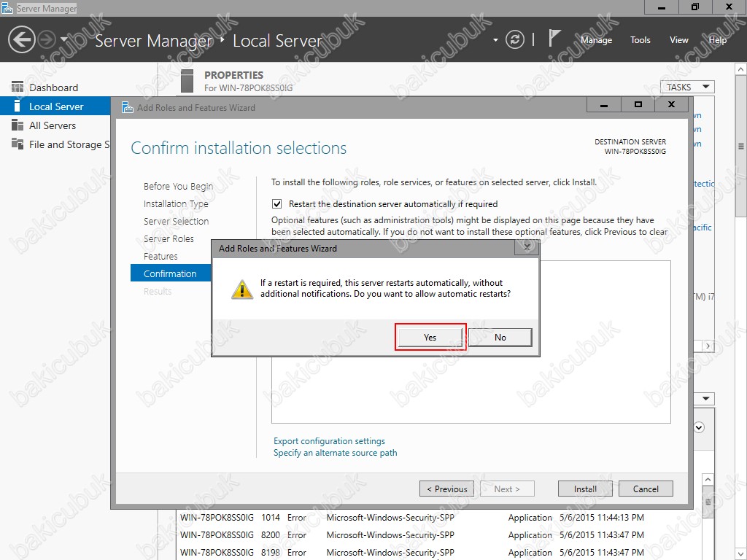Click Specify an alternate source path link
747x560 pixels.
[335, 453]
